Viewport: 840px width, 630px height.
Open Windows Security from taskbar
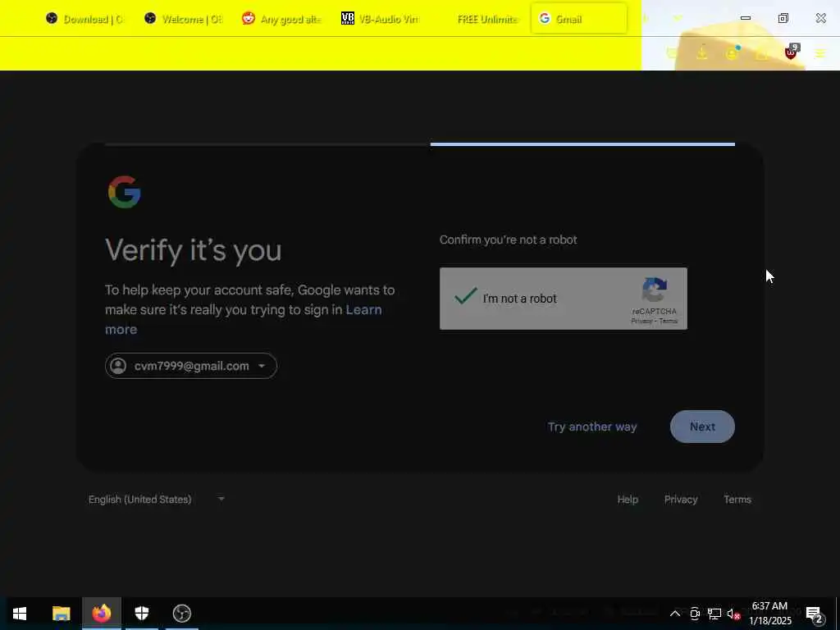[x=141, y=614]
